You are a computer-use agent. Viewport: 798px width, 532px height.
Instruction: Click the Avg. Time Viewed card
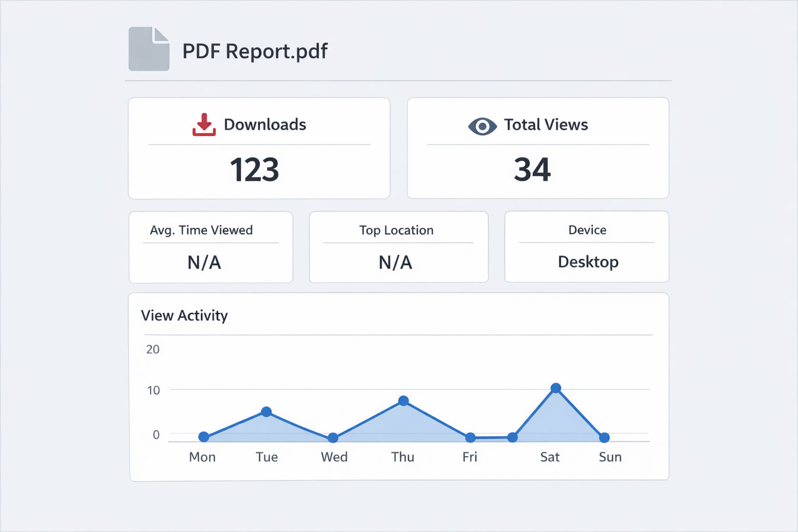pyautogui.click(x=210, y=247)
